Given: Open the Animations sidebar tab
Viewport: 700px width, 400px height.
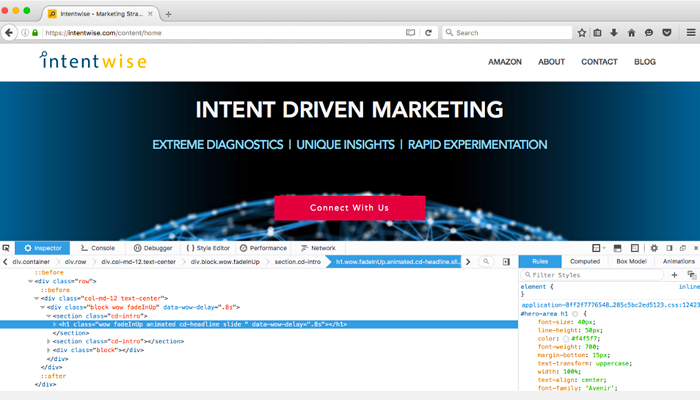Looking at the screenshot, I should point(679,261).
